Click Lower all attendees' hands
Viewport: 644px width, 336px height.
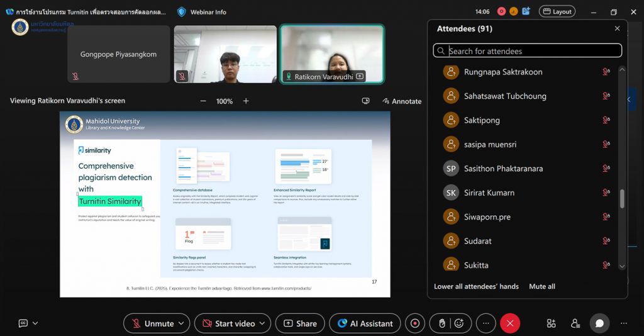tap(476, 286)
